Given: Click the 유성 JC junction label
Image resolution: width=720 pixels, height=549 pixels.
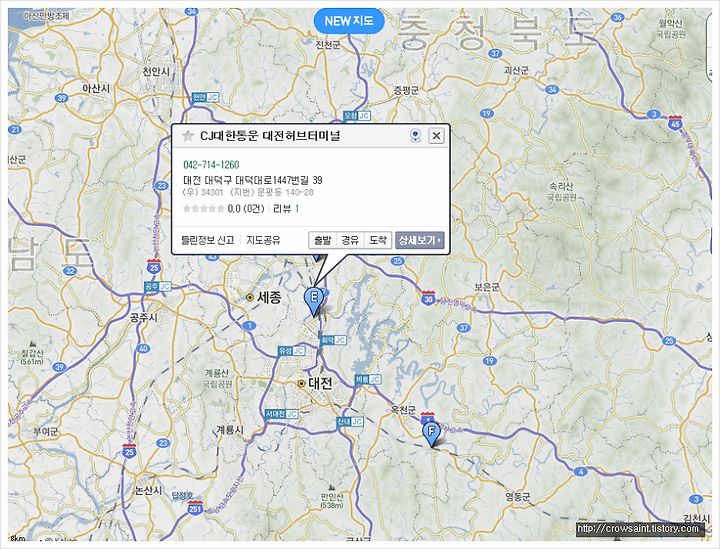Looking at the screenshot, I should pos(292,351).
